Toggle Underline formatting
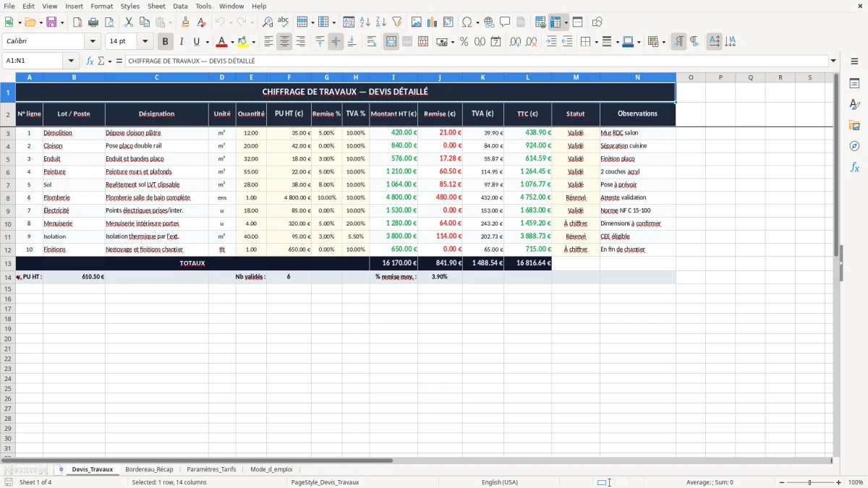This screenshot has height=488, width=868. click(196, 42)
